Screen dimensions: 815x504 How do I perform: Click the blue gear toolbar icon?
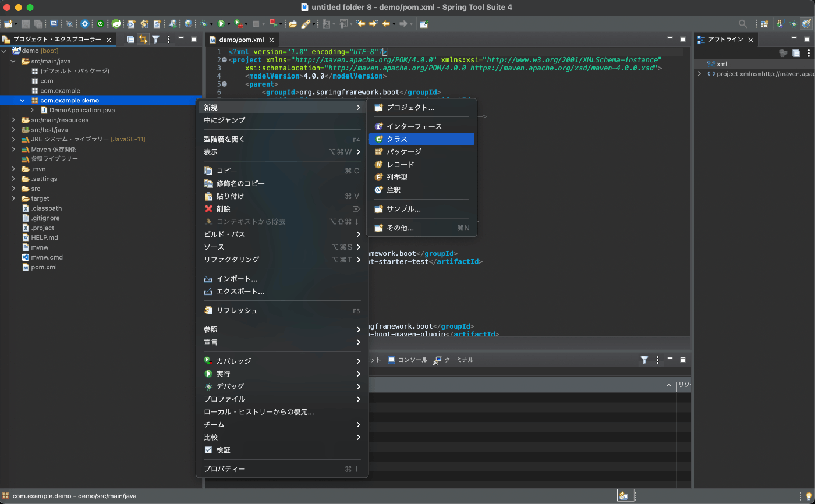point(85,24)
